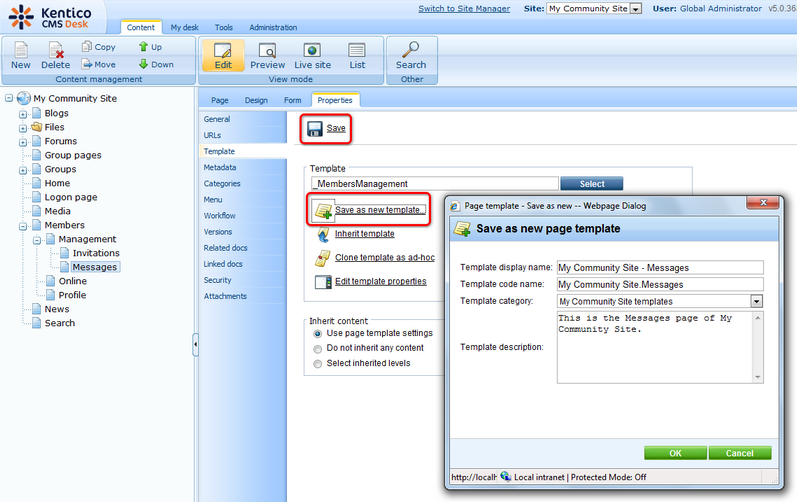The image size is (797, 502).
Task: Expand the Blogs tree node
Action: (23, 114)
